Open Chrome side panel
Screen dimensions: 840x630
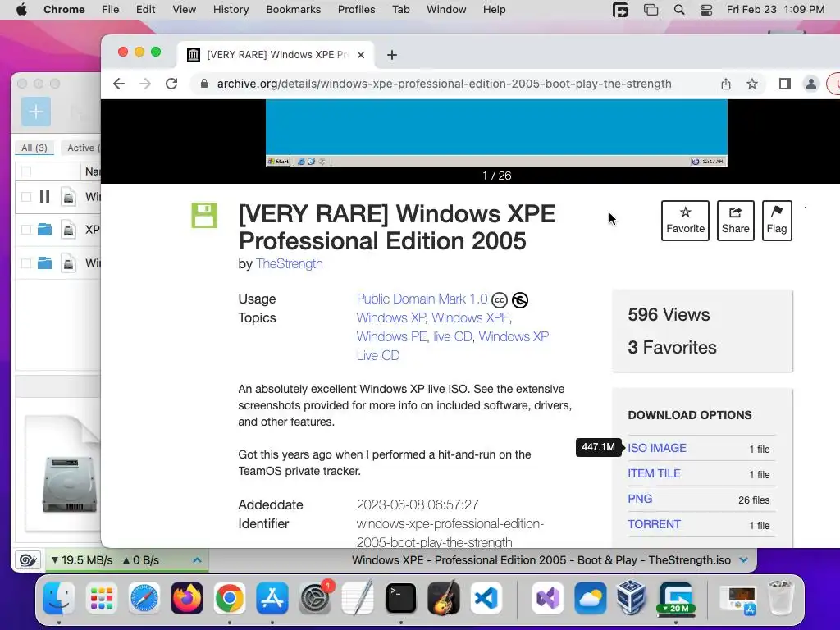[x=785, y=84]
